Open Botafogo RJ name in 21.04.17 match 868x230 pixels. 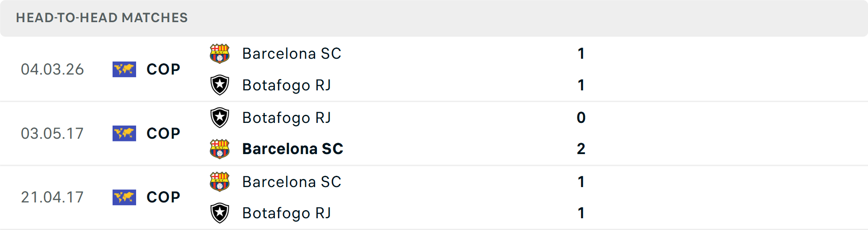pyautogui.click(x=287, y=213)
